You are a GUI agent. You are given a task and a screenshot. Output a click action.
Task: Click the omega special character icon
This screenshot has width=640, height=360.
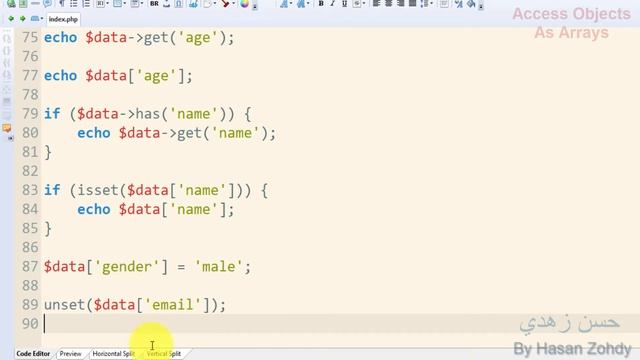[x=179, y=3]
